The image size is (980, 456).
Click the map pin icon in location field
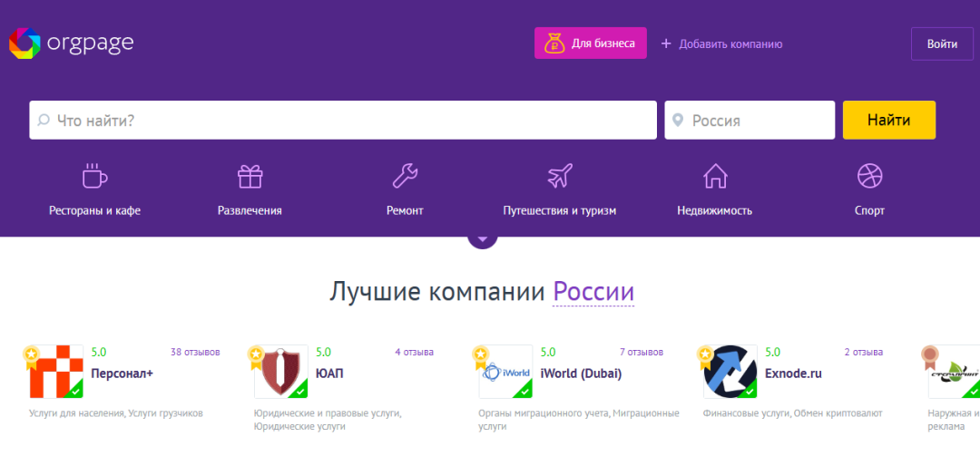[678, 121]
